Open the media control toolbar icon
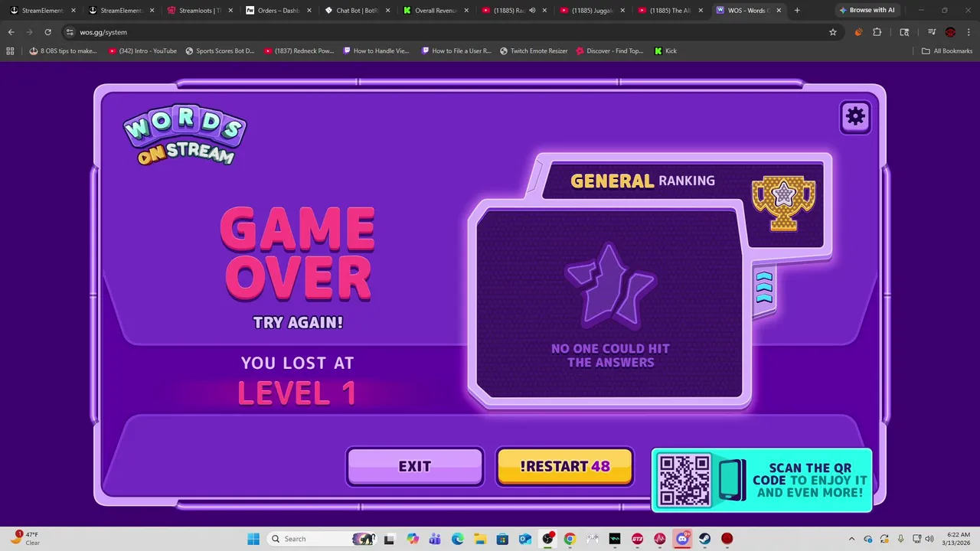 coord(932,32)
